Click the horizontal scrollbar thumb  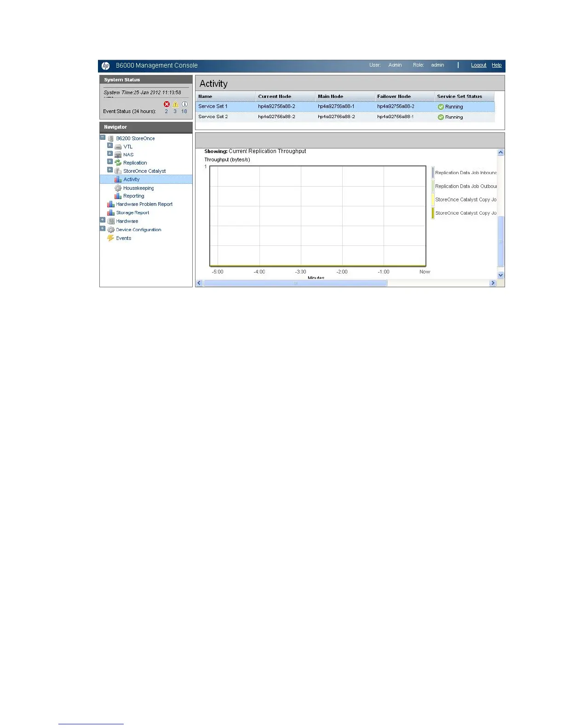tap(295, 283)
